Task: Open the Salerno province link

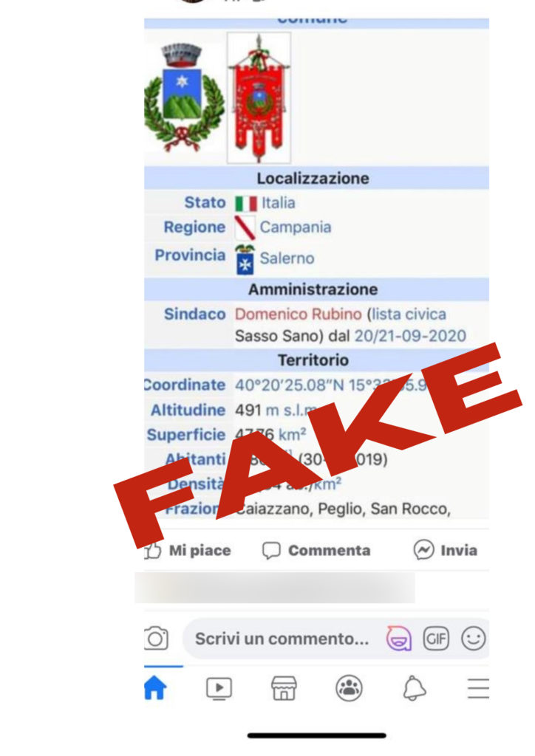Action: (x=287, y=258)
